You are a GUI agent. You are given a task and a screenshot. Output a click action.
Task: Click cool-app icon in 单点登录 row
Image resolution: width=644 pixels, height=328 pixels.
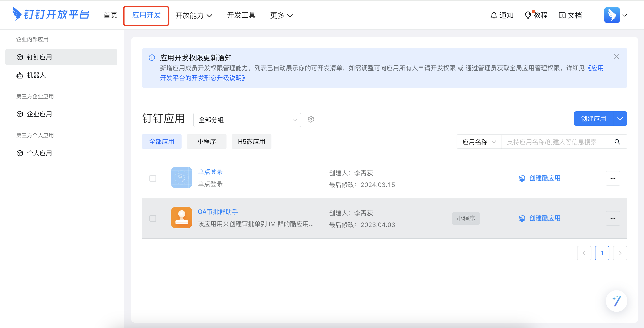click(522, 178)
